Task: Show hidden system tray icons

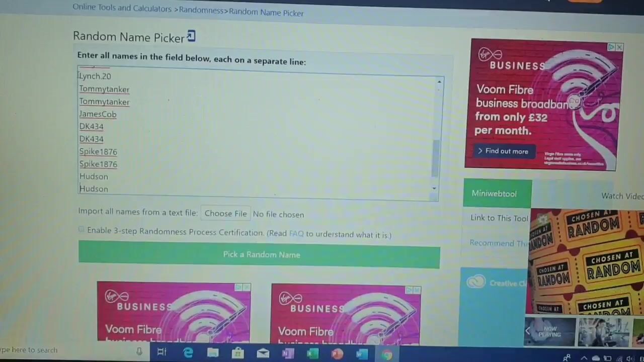Action: point(584,358)
